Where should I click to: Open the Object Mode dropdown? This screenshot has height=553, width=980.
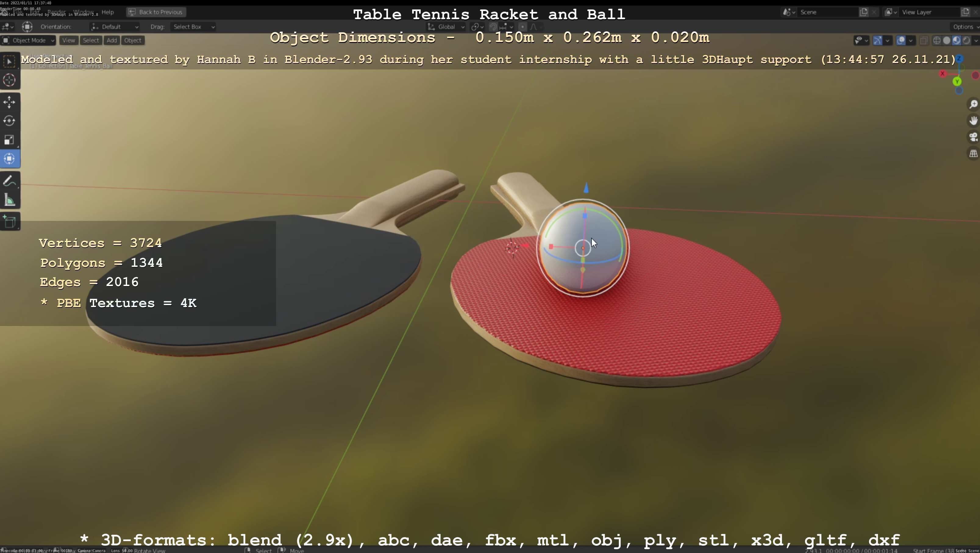[x=28, y=40]
